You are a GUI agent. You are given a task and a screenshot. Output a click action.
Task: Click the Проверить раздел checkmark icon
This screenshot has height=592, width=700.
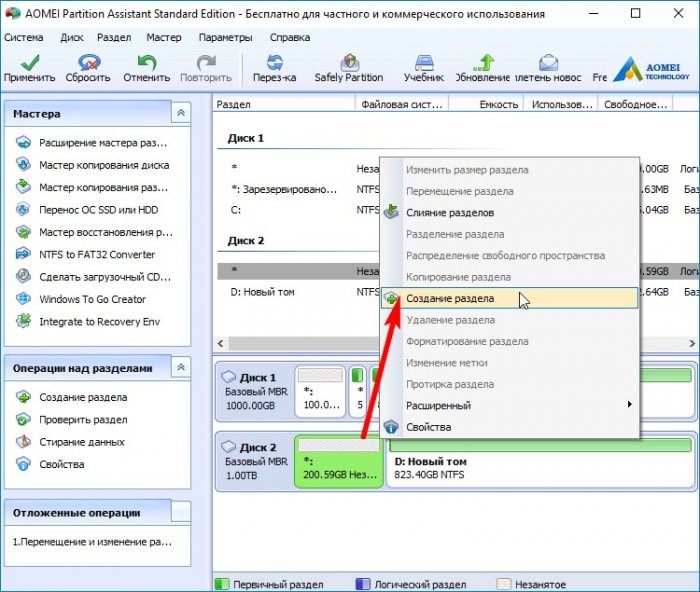tap(23, 419)
